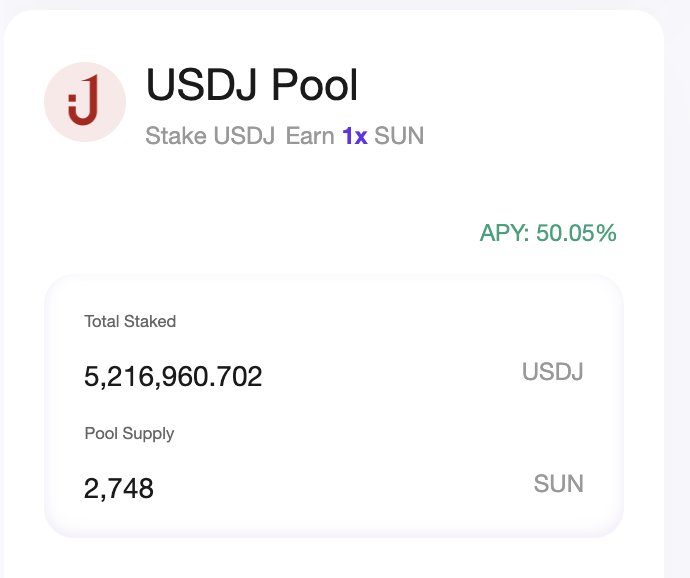690x578 pixels.
Task: Click the Earn text in subtitle
Action: click(x=310, y=136)
